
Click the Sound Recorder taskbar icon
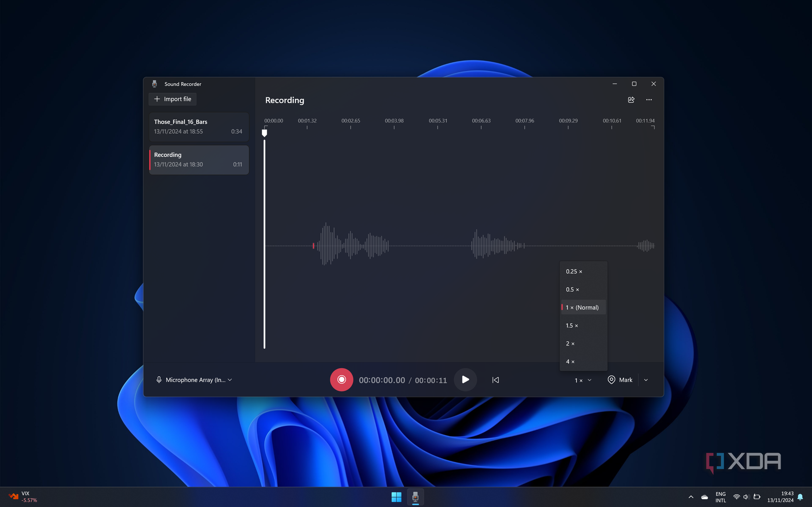pyautogui.click(x=415, y=497)
